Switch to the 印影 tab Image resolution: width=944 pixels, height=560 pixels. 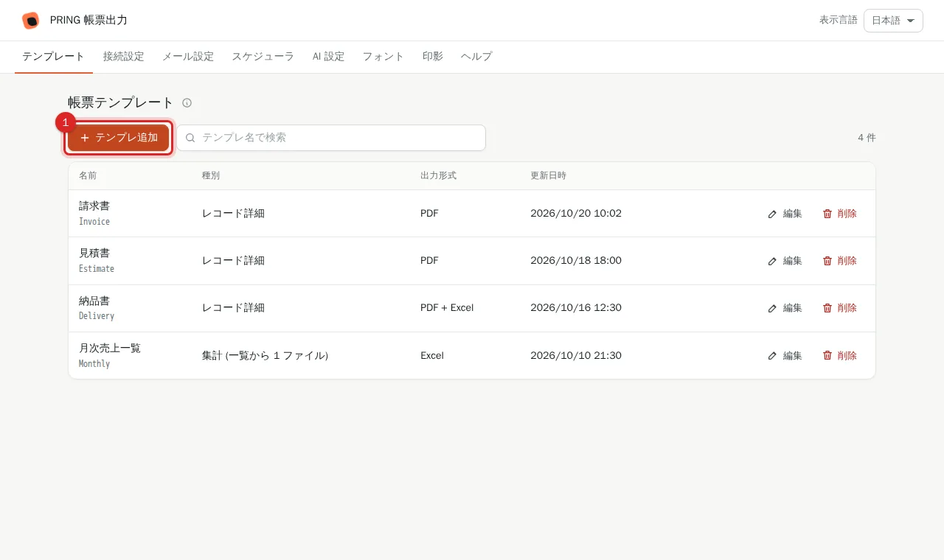coord(433,57)
